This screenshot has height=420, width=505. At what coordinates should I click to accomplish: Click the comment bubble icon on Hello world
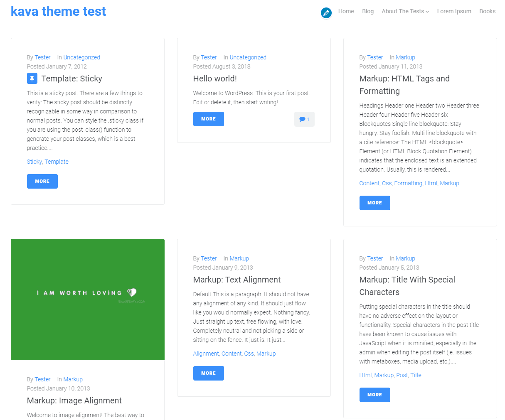[x=303, y=119]
